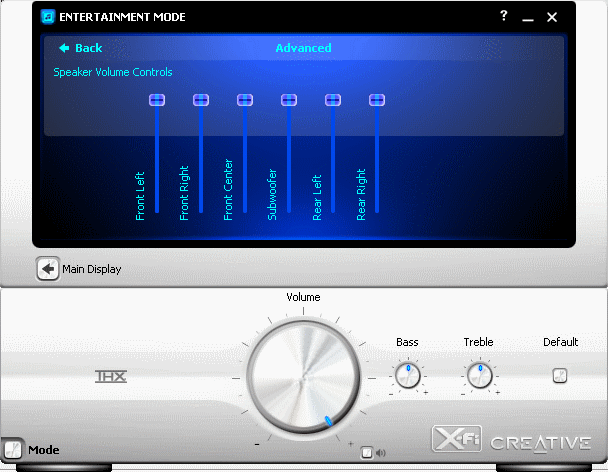Click the Bass label
Screen dimensions: 608x472
click(407, 342)
